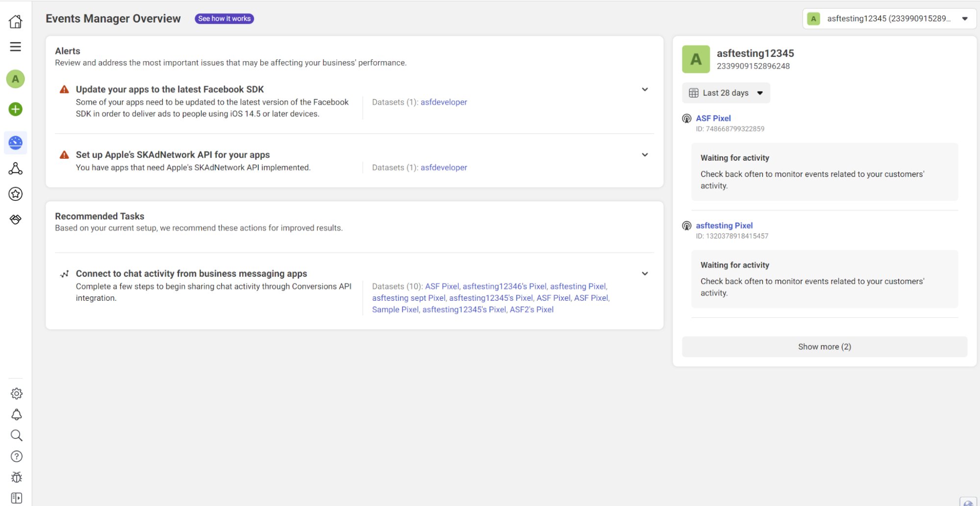Click the asfdeveloper dataset link under SDK alert
This screenshot has width=980, height=506.
[x=444, y=102]
